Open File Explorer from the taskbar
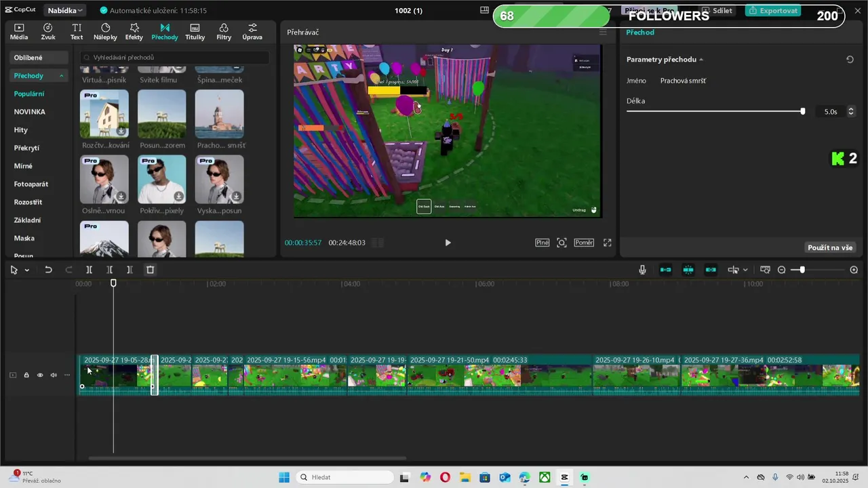This screenshot has height=488, width=868. [x=465, y=477]
